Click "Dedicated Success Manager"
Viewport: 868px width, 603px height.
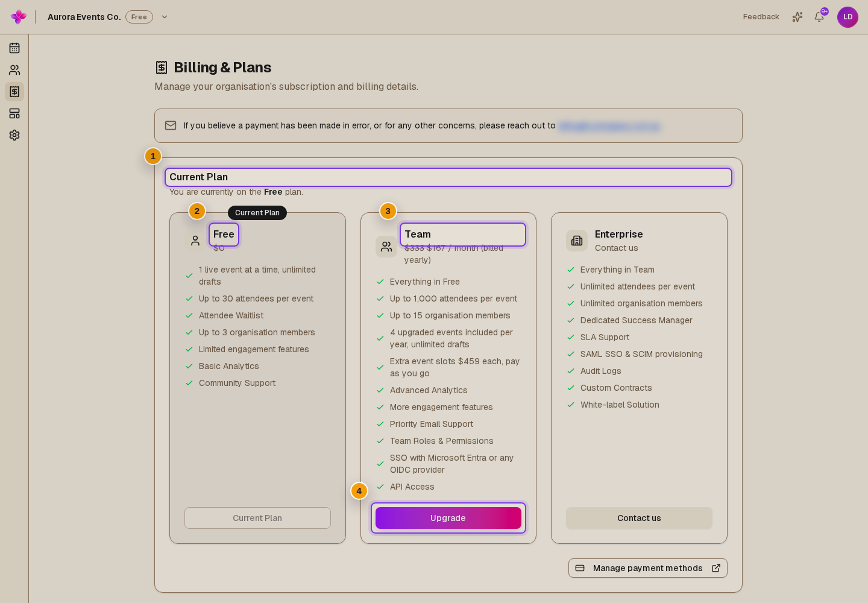(637, 320)
